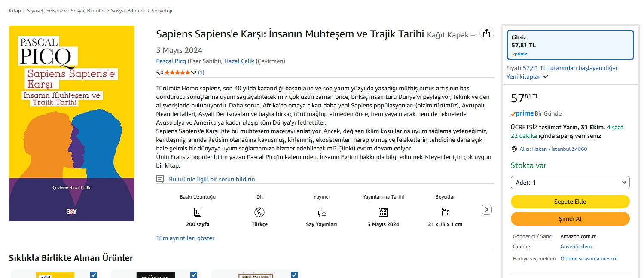This screenshot has height=278, width=644.
Task: Click the page count icon above 200 sayfa
Action: point(198,212)
